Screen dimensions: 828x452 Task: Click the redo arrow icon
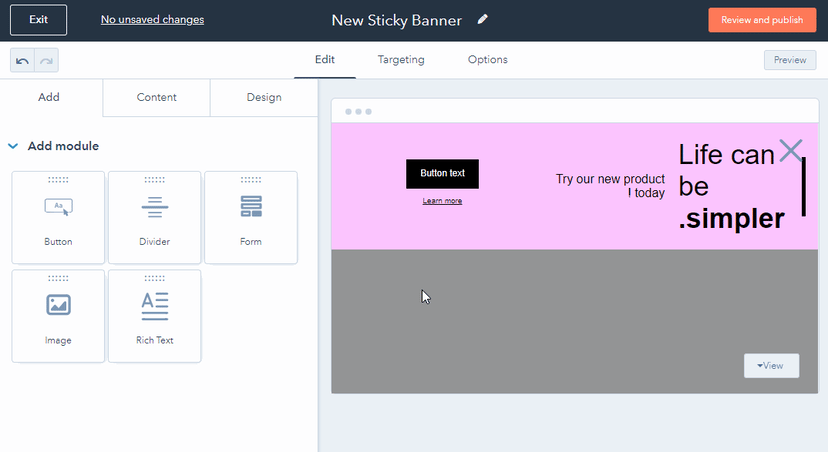[46, 60]
